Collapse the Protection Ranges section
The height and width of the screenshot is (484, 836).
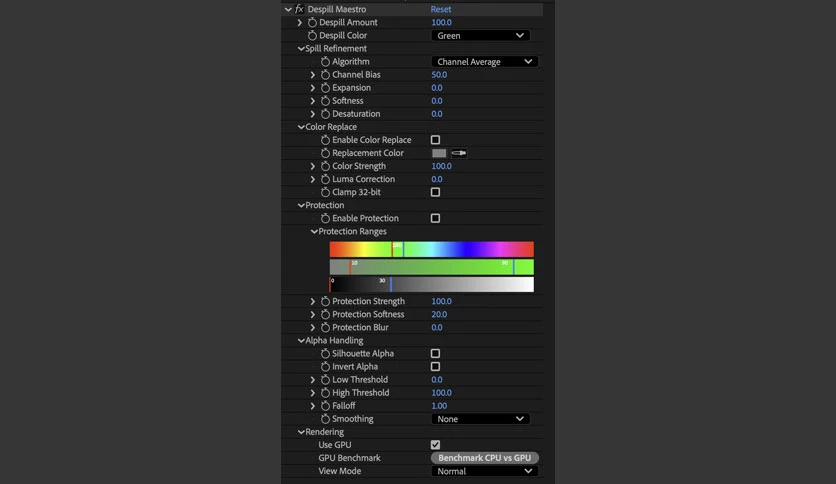(x=314, y=231)
